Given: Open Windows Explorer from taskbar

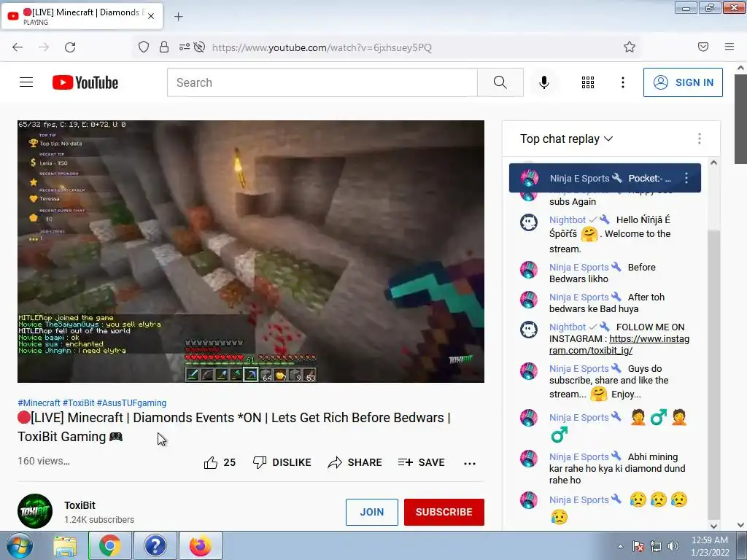Looking at the screenshot, I should pos(65,546).
